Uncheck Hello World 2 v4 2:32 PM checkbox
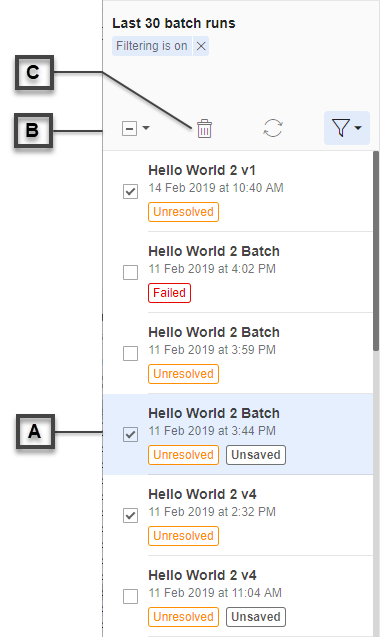380x637 pixels. pyautogui.click(x=130, y=516)
